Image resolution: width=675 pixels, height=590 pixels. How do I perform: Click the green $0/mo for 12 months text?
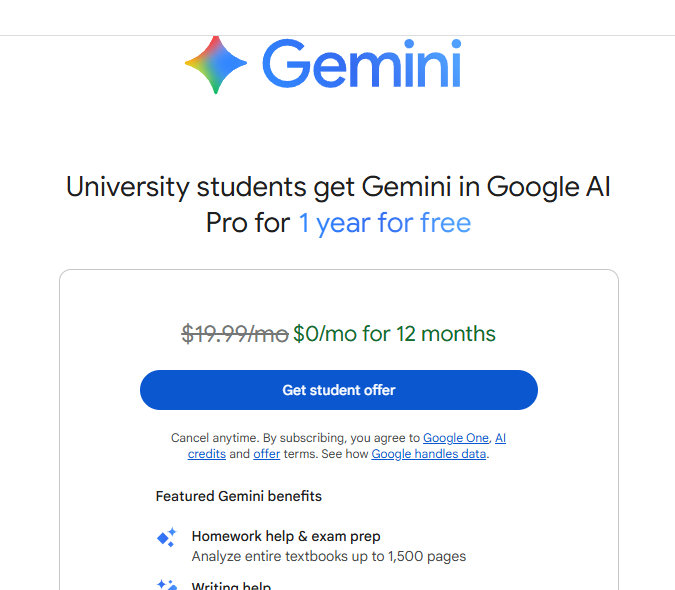pos(394,333)
